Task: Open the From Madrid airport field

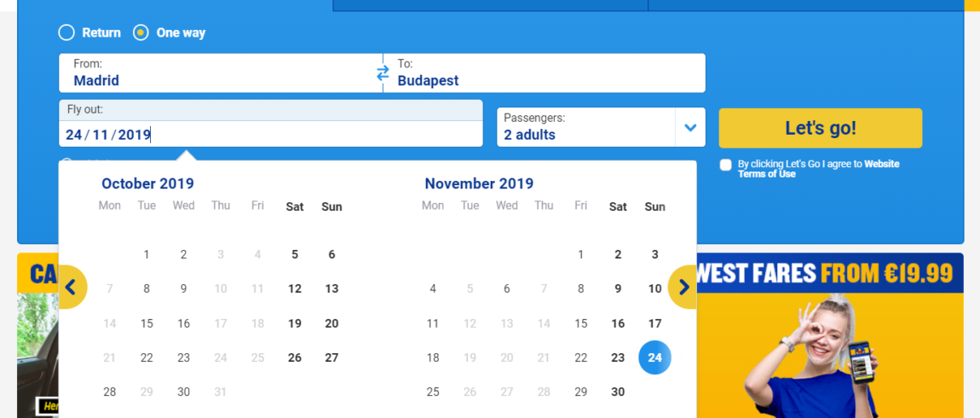Action: (x=221, y=73)
